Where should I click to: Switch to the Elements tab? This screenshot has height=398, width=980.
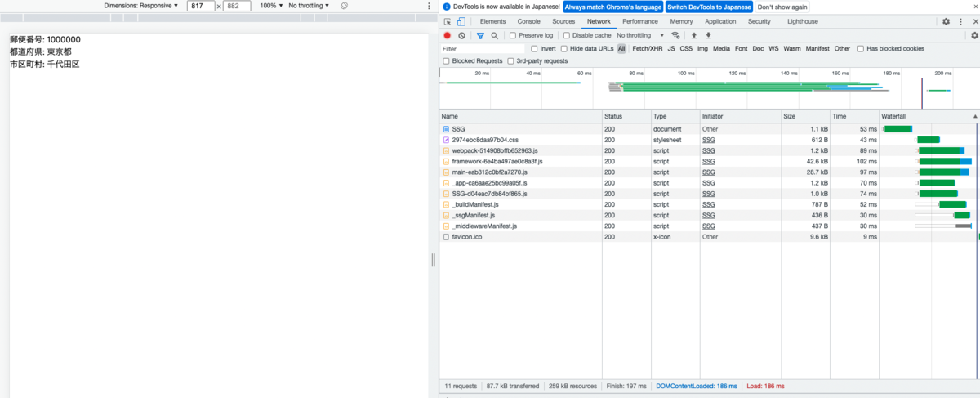click(x=492, y=21)
